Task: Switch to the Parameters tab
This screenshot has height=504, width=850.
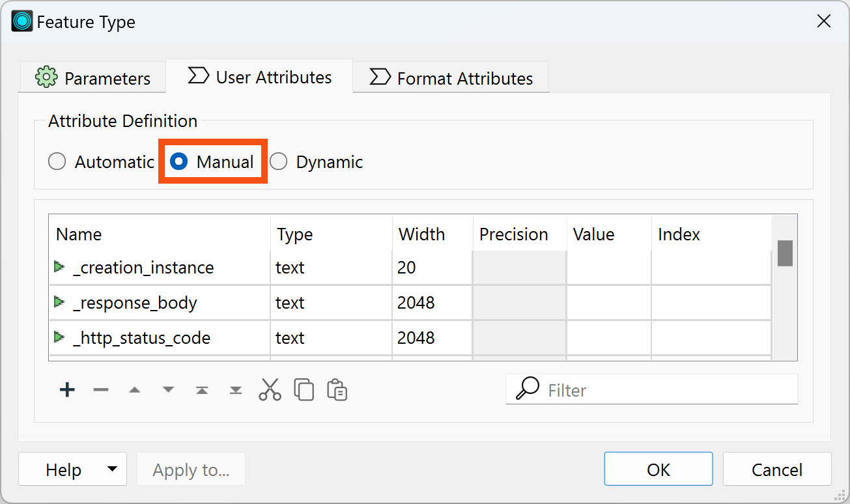Action: [92, 78]
